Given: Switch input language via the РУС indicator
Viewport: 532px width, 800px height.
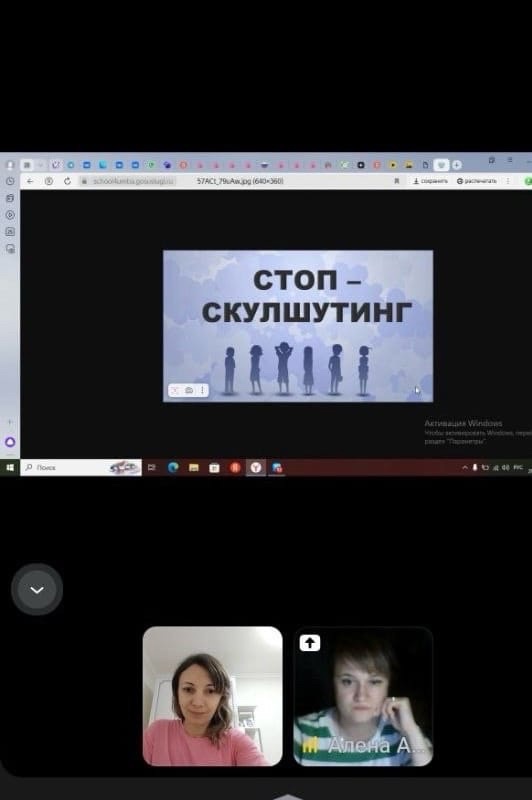Looking at the screenshot, I should pos(518,467).
